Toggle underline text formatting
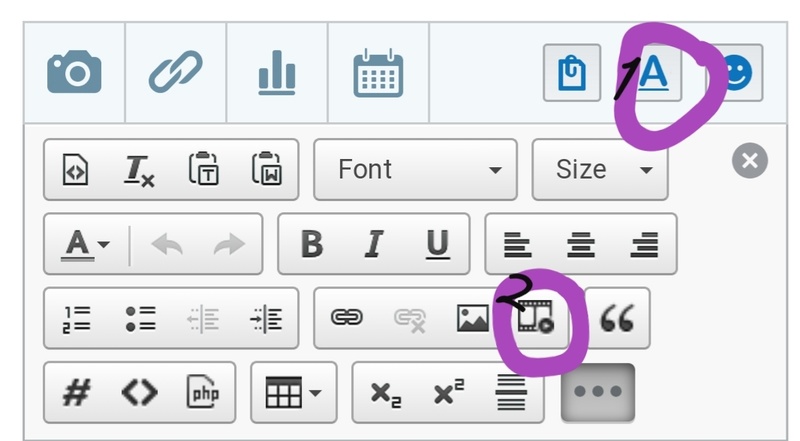This screenshot has height=441, width=800. (x=437, y=244)
